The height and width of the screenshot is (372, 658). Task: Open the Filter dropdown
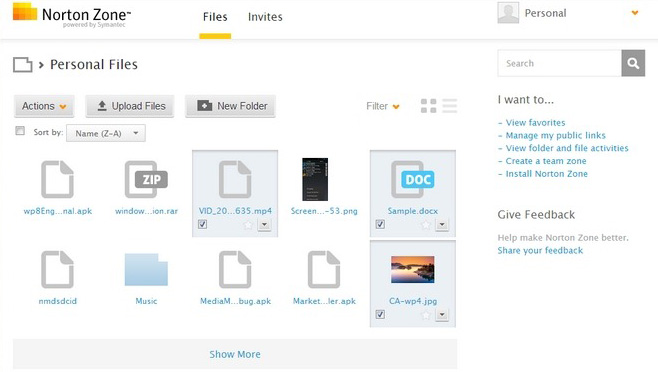click(383, 106)
